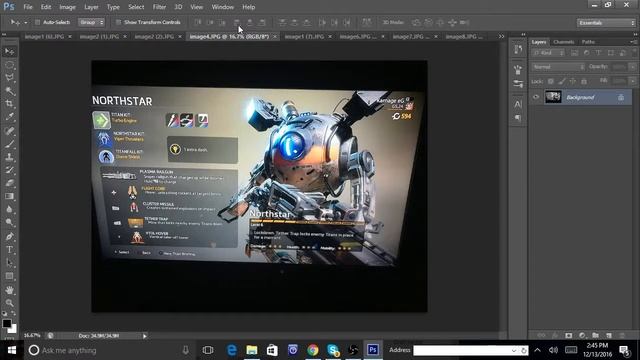The width and height of the screenshot is (640, 360).
Task: Click the new adjustment layer icon
Action: 582,336
